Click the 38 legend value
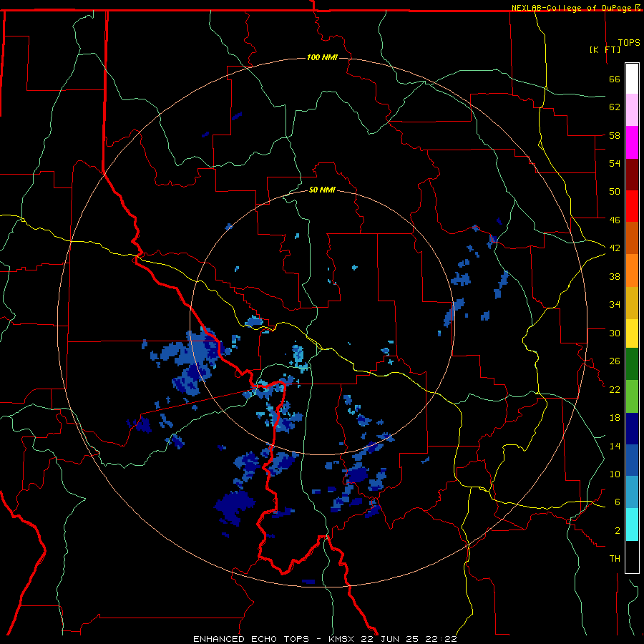Image resolution: width=644 pixels, height=644 pixels. pyautogui.click(x=615, y=276)
